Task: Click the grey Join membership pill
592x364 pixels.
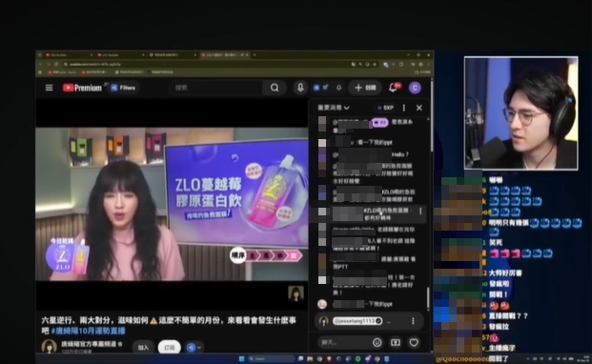Action: coord(143,348)
